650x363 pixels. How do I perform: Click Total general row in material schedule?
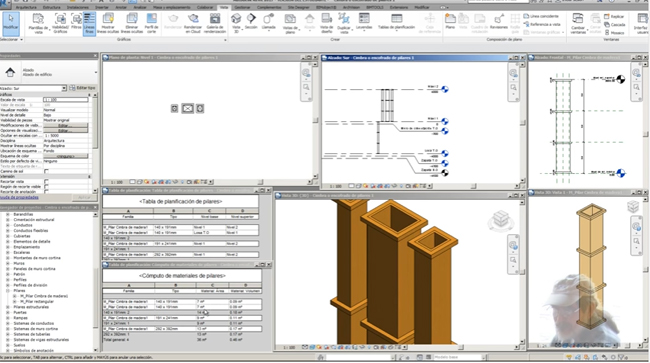[x=182, y=339]
